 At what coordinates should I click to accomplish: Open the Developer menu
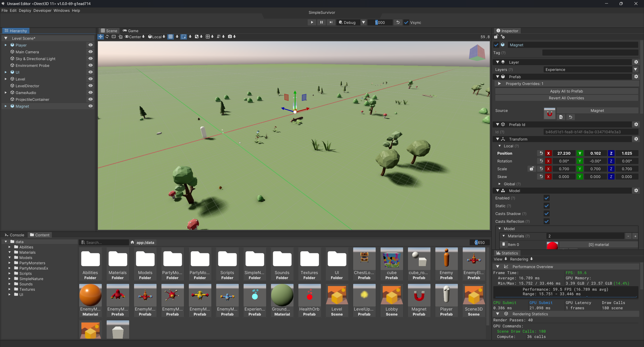point(42,10)
